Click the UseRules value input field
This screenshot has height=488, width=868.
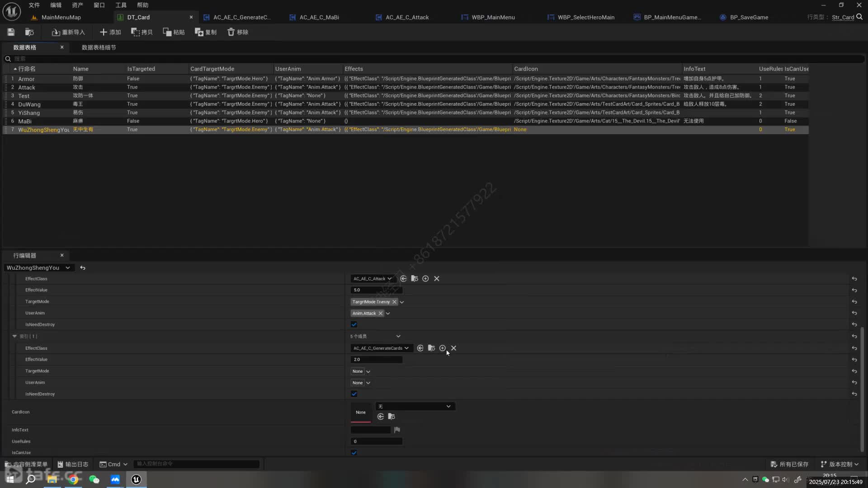tap(376, 441)
